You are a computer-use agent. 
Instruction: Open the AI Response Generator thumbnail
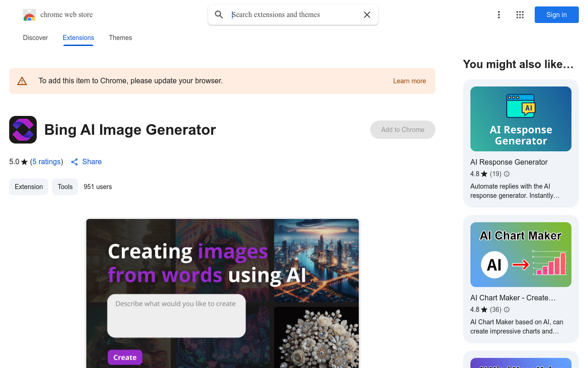[x=521, y=119]
